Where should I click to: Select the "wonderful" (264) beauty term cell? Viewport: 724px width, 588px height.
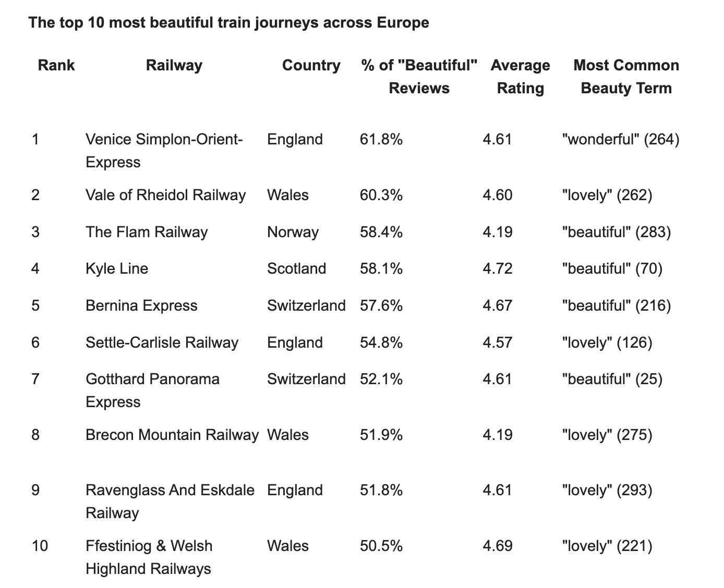tap(621, 140)
